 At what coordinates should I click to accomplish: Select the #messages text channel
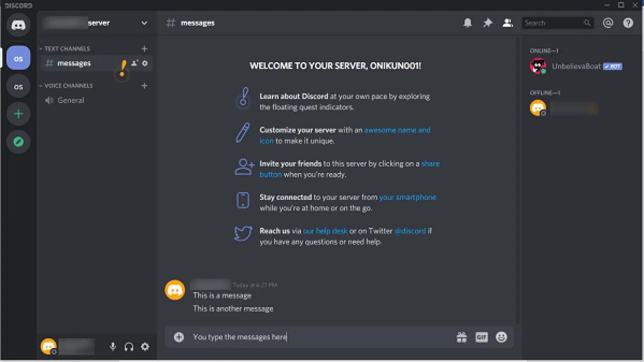(74, 63)
